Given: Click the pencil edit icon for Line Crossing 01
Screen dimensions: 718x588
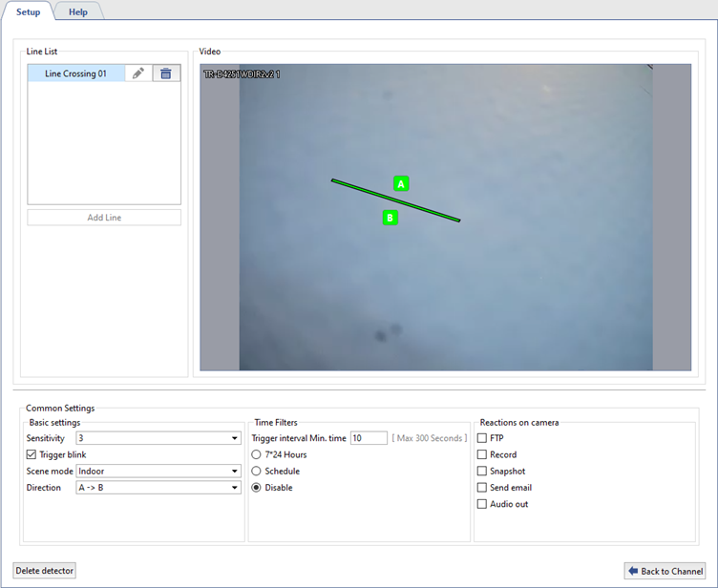Looking at the screenshot, I should 138,73.
